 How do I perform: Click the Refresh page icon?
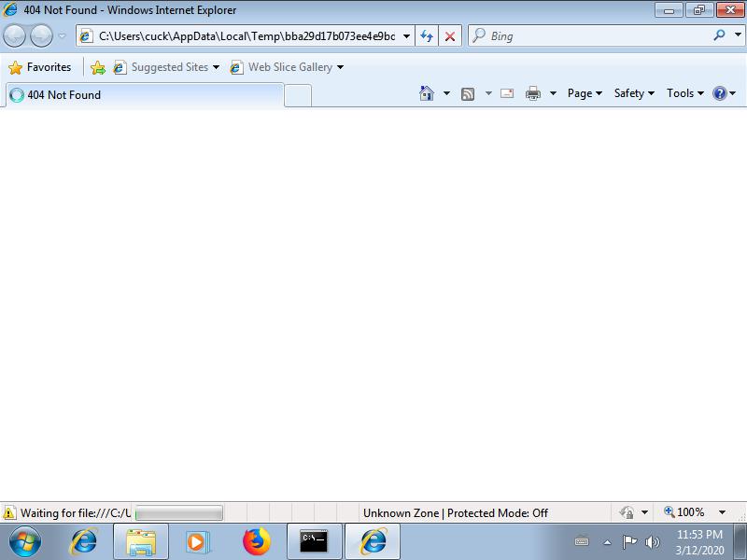point(427,36)
